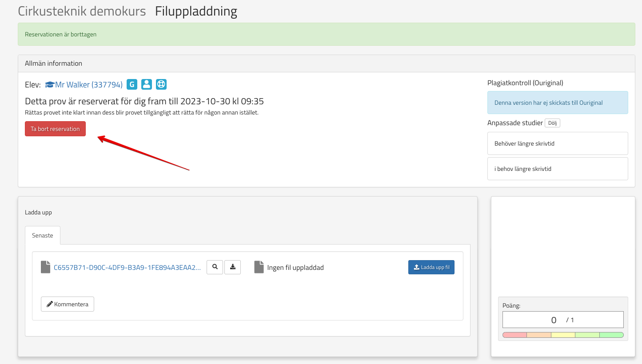Select the 'Behöver längre skrivtid' item
The width and height of the screenshot is (642, 364).
(558, 143)
